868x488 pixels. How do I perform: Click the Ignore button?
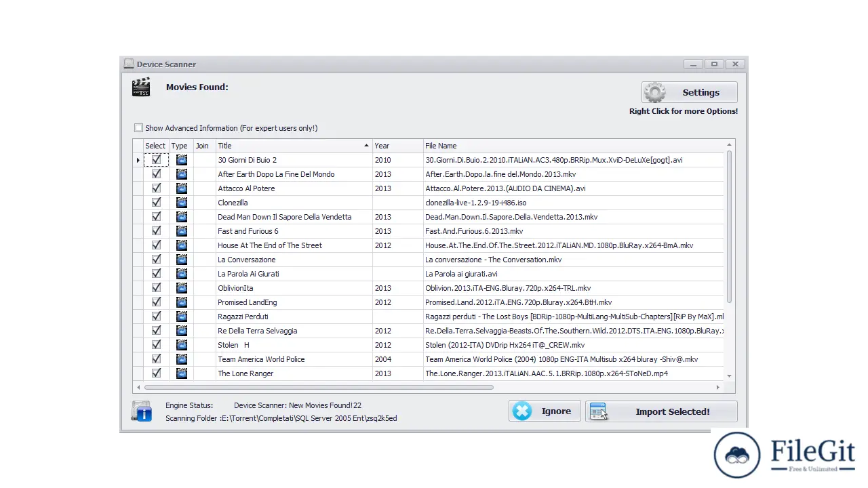tap(545, 411)
